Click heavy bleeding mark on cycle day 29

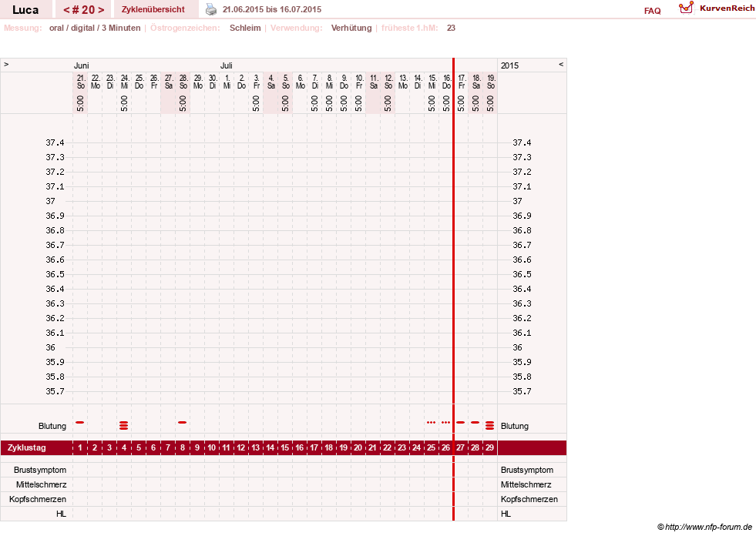tap(490, 425)
